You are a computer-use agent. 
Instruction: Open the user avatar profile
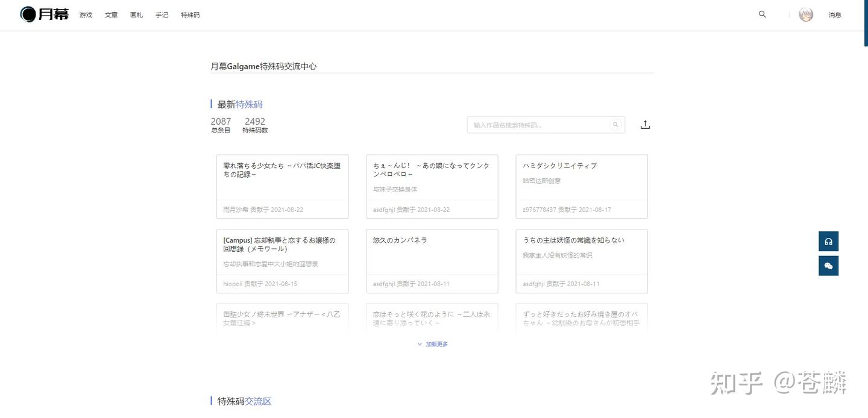pos(806,15)
